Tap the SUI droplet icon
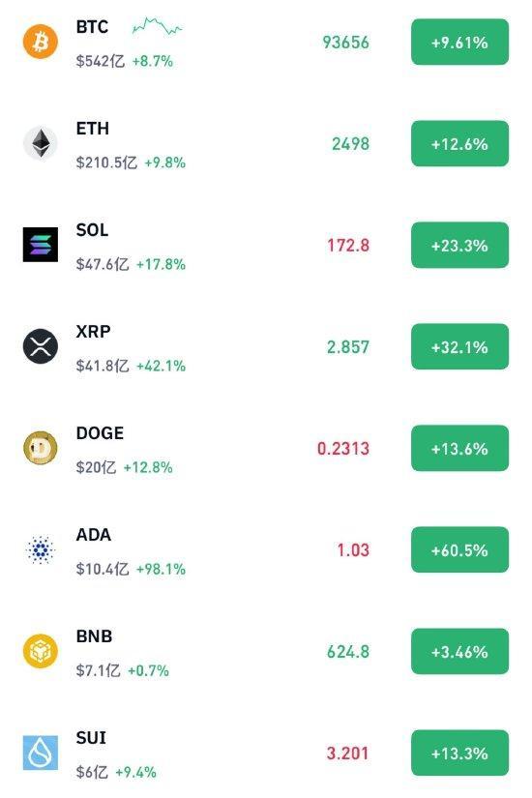This screenshot has width=532, height=798. 41,753
